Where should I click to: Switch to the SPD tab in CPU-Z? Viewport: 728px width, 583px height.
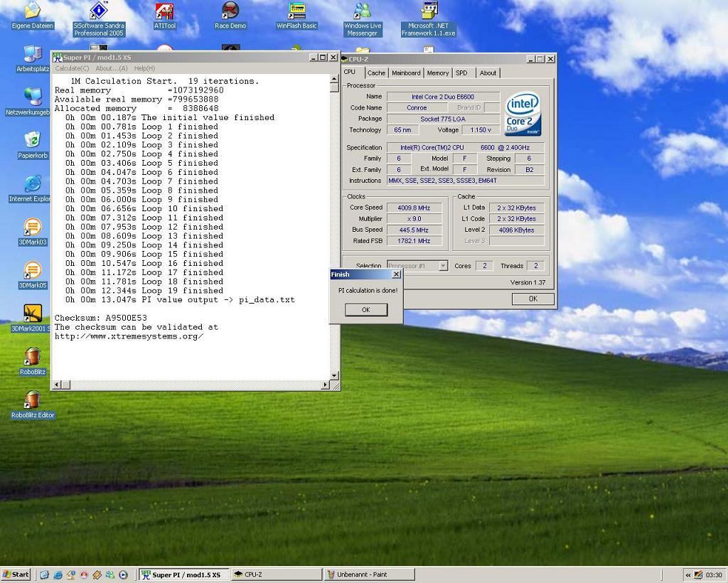[x=461, y=73]
